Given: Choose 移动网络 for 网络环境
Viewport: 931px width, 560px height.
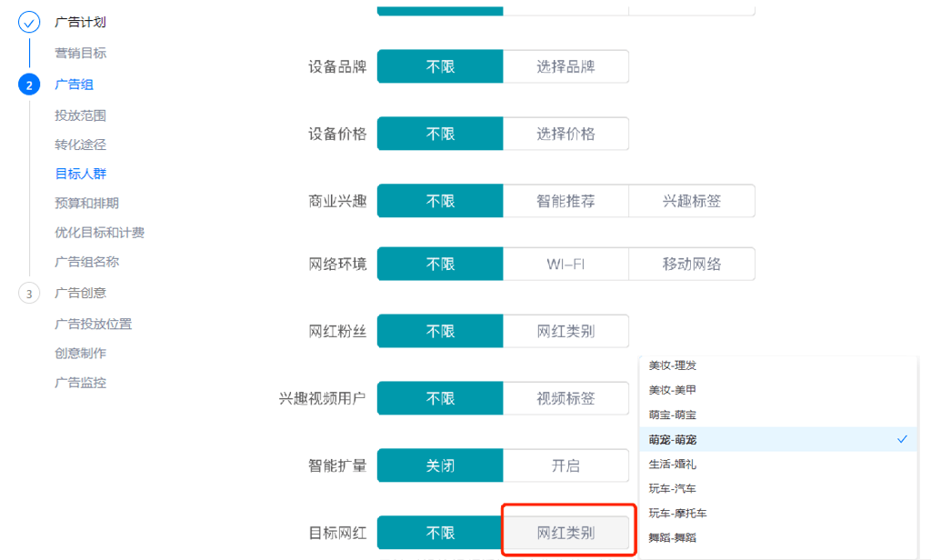Looking at the screenshot, I should click(x=692, y=265).
